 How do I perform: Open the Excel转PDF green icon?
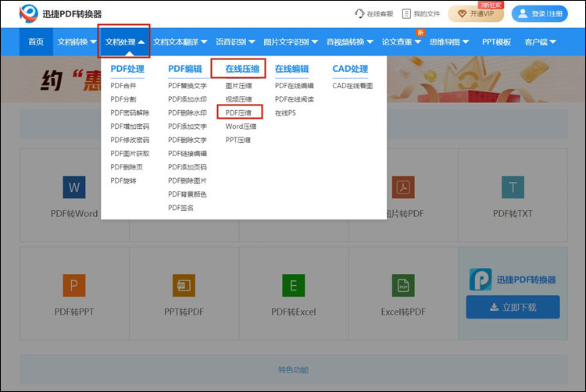(x=403, y=285)
